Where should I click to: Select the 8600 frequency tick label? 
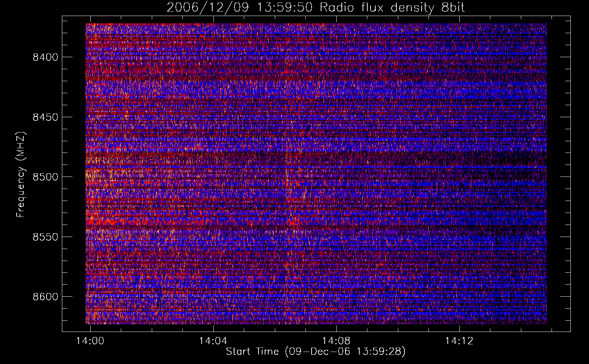(46, 297)
